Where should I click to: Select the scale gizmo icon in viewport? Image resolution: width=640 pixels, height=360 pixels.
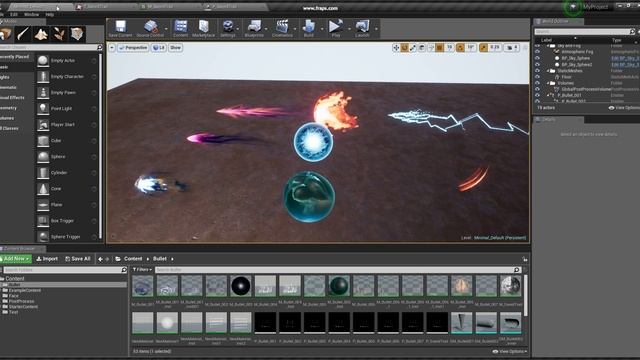(x=413, y=48)
